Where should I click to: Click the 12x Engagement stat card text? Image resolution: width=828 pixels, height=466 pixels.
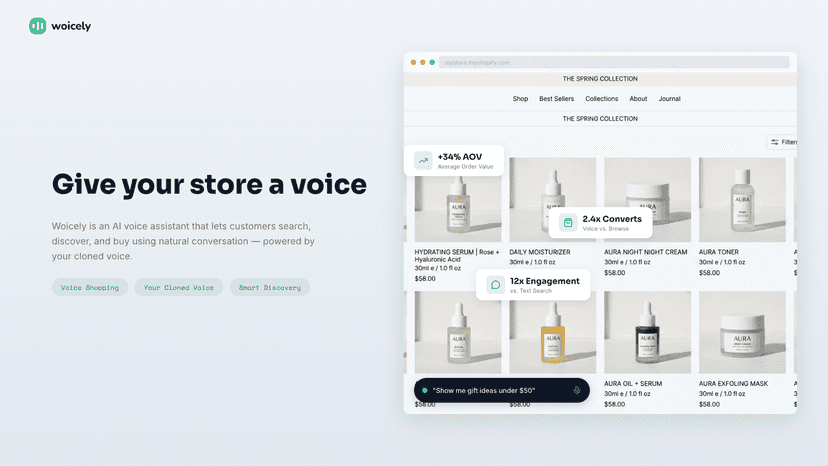(544, 285)
